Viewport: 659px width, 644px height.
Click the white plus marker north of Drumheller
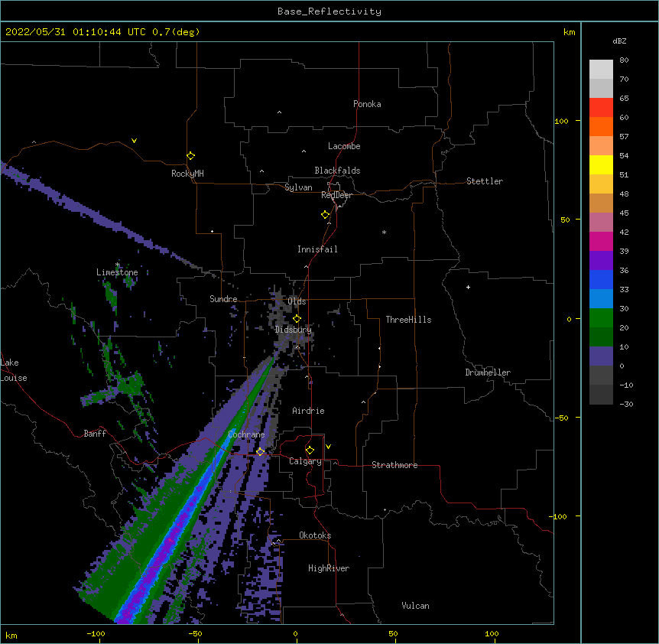pos(468,287)
